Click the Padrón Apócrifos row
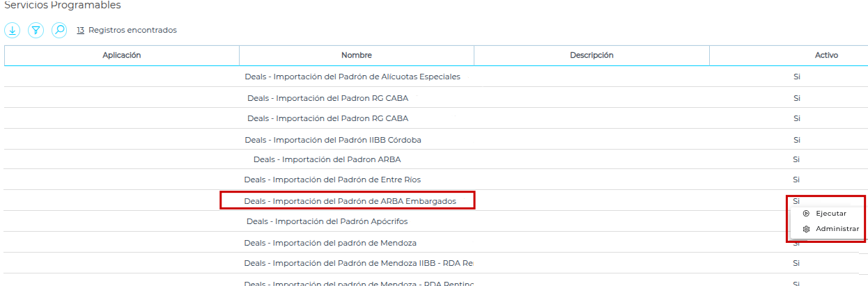The height and width of the screenshot is (286, 868). pyautogui.click(x=327, y=221)
